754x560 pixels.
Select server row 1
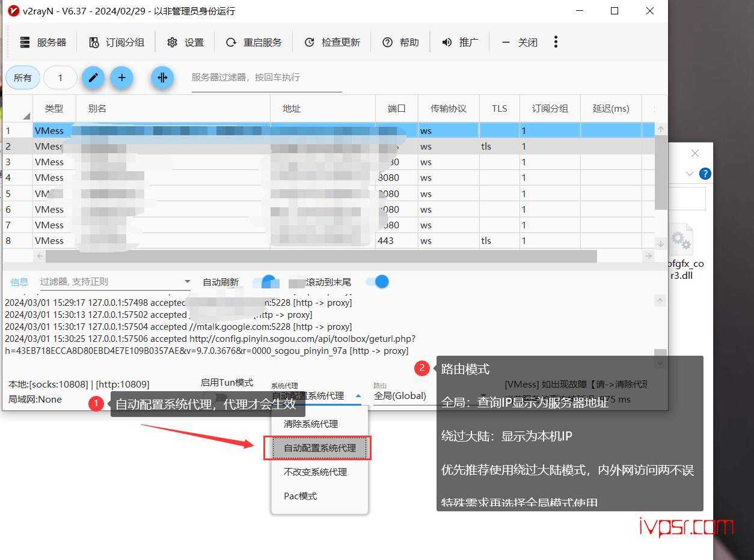point(328,130)
